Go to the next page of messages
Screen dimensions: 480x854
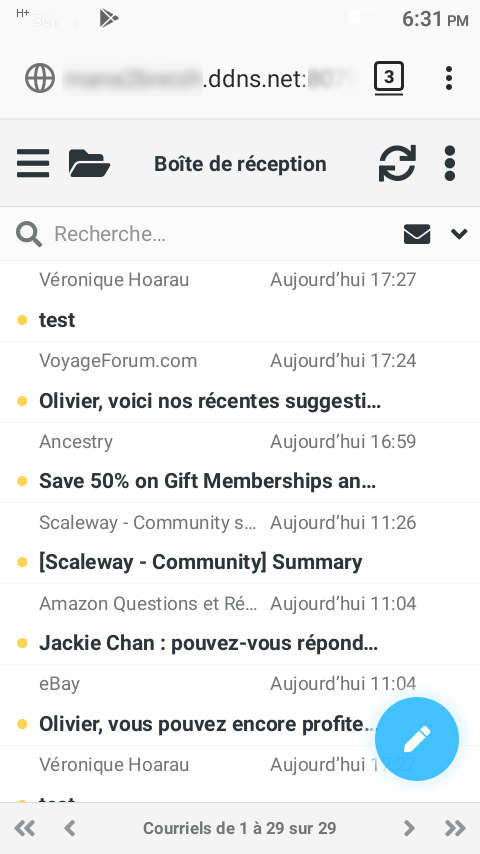click(x=409, y=828)
